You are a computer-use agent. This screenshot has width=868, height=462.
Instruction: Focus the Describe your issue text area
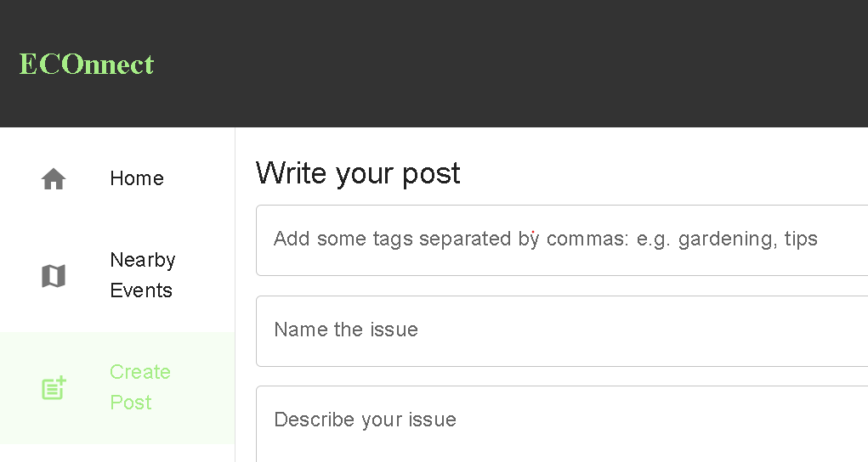click(x=562, y=424)
